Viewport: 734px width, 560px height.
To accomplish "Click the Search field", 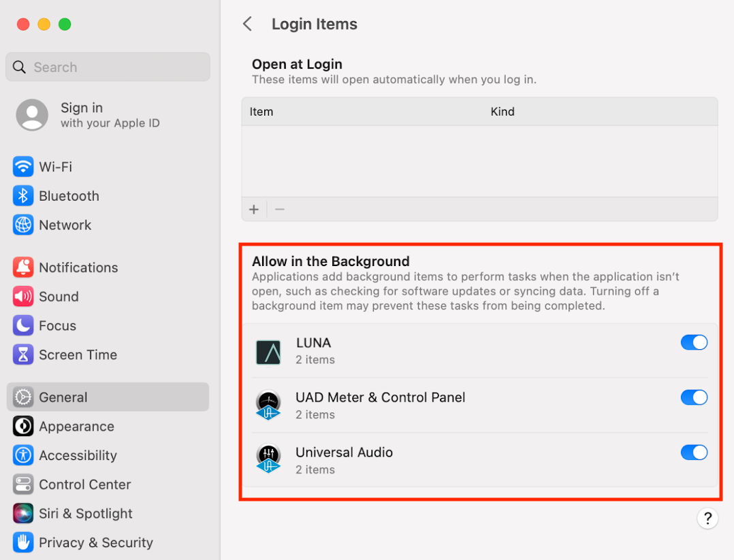I will coord(107,67).
